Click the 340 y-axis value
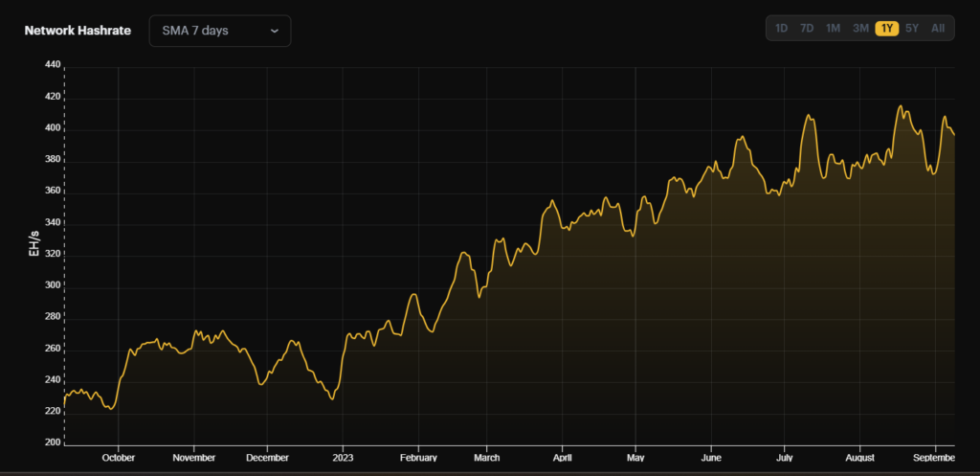This screenshot has width=980, height=476. [53, 222]
